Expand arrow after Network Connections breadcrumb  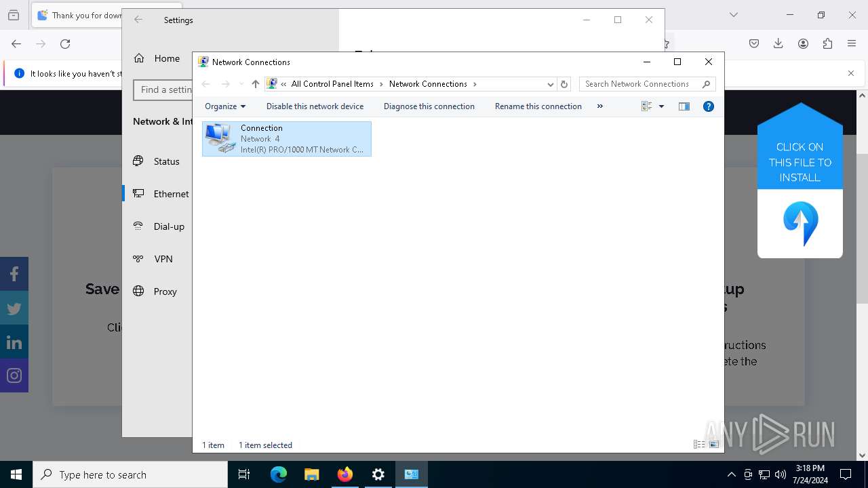click(475, 84)
